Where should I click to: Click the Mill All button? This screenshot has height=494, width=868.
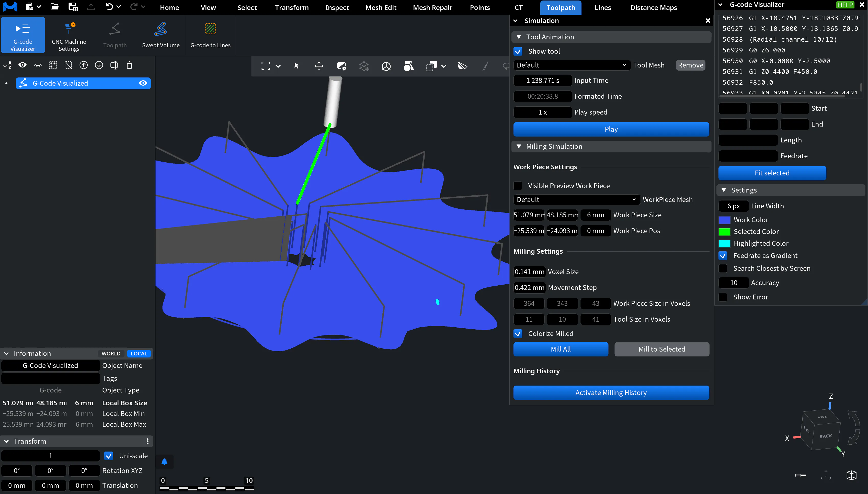coord(561,349)
